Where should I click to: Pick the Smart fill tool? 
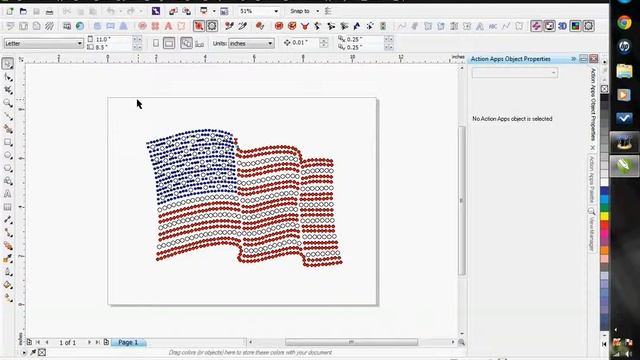coord(7,129)
